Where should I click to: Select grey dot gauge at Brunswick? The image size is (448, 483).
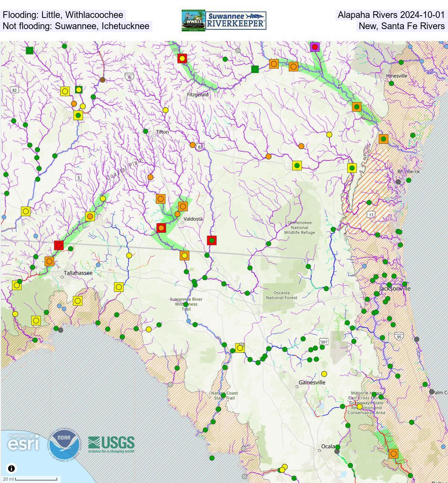pyautogui.click(x=398, y=182)
